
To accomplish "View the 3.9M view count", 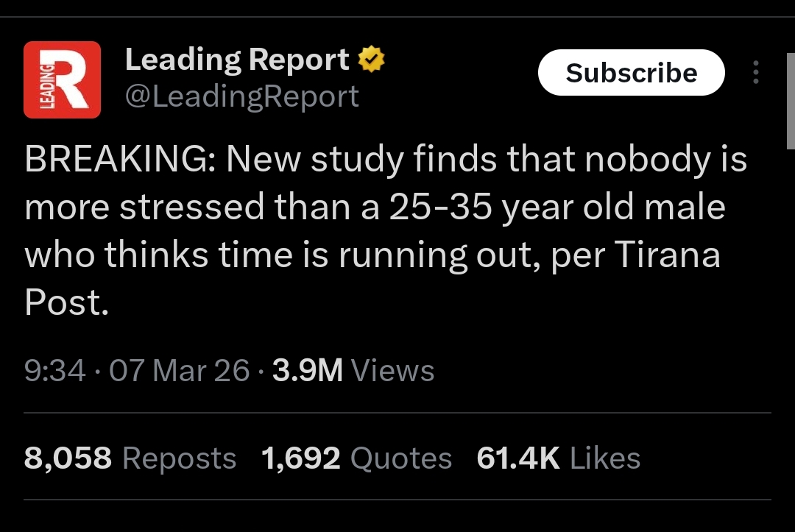I will point(307,370).
